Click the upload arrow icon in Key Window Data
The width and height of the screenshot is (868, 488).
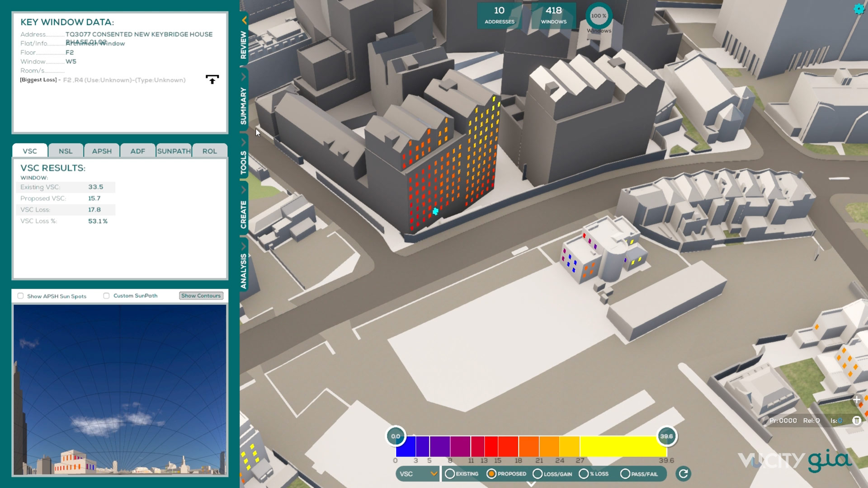tap(212, 80)
